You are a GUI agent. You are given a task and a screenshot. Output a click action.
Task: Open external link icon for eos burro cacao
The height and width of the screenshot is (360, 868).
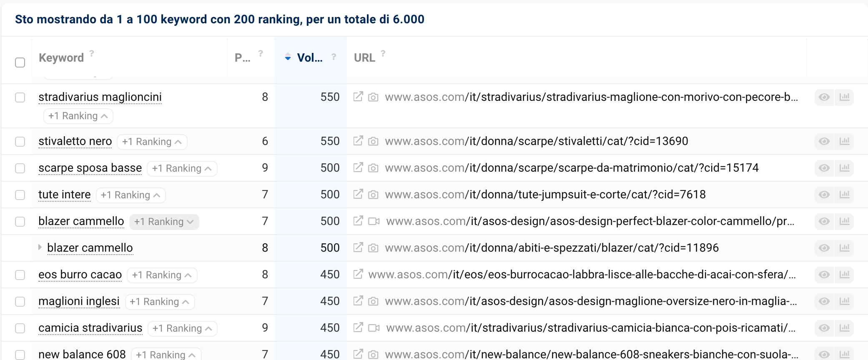tap(358, 274)
